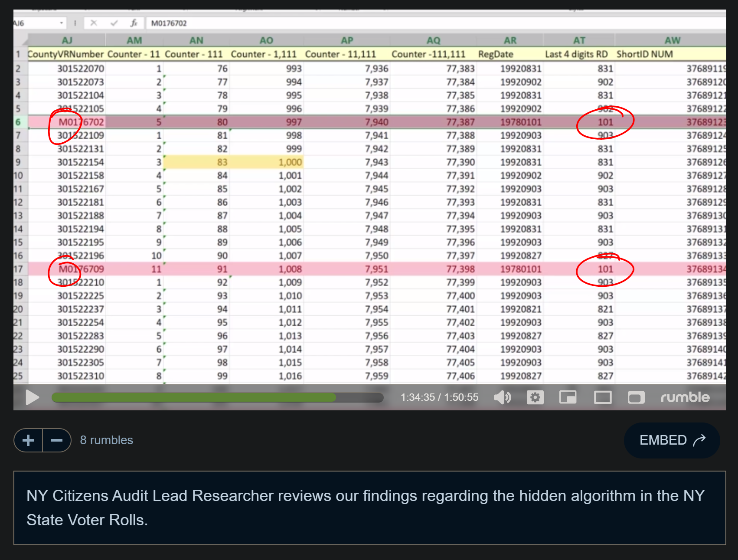
Task: Select column header AJ
Action: [x=67, y=40]
